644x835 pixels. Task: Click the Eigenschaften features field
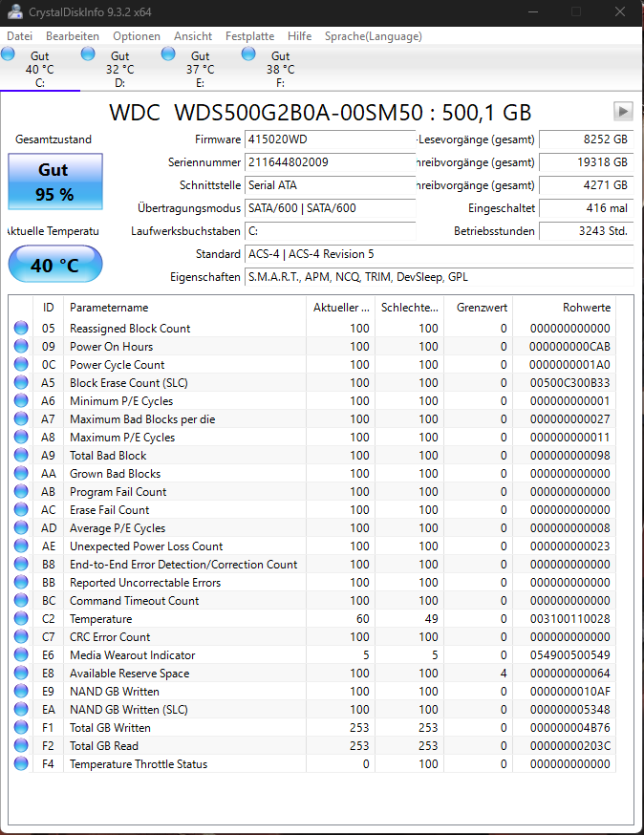[x=439, y=277]
